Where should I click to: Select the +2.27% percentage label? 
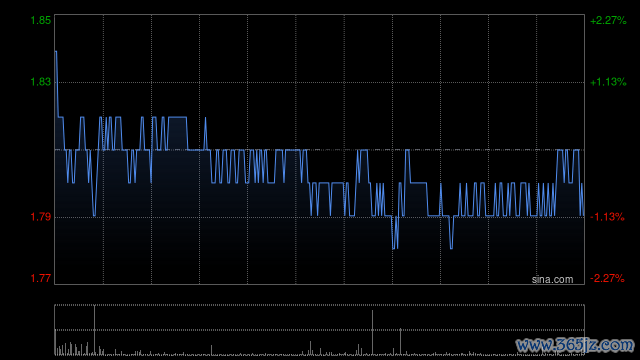pyautogui.click(x=608, y=20)
